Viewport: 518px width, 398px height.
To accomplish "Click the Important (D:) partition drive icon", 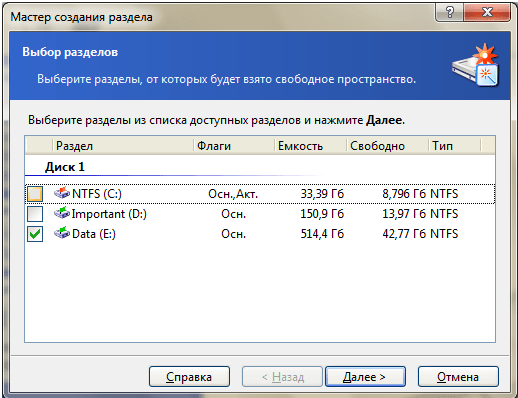I will [62, 213].
